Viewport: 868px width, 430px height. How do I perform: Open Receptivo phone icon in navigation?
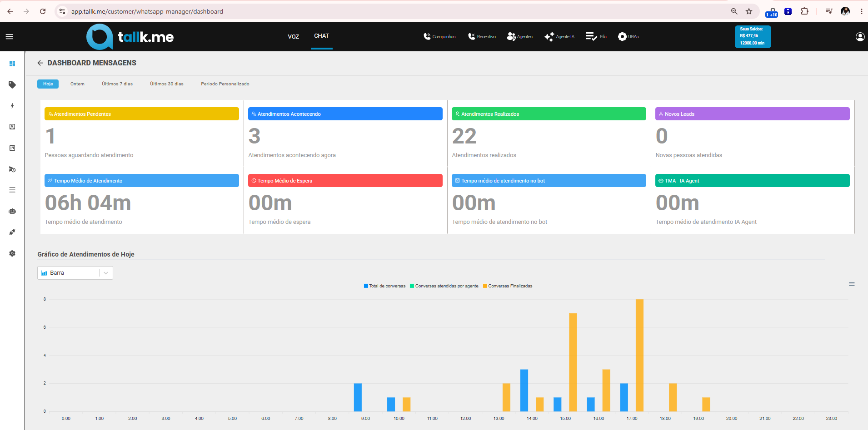point(472,37)
